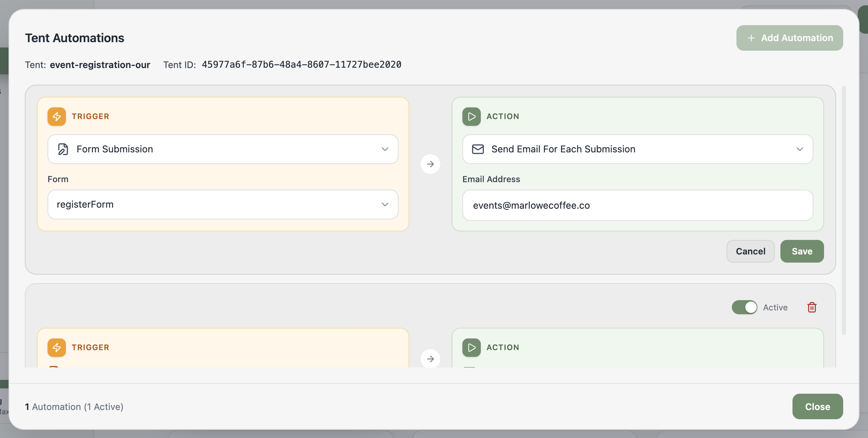
Task: Close the Tent Automations dialog
Action: 818,406
